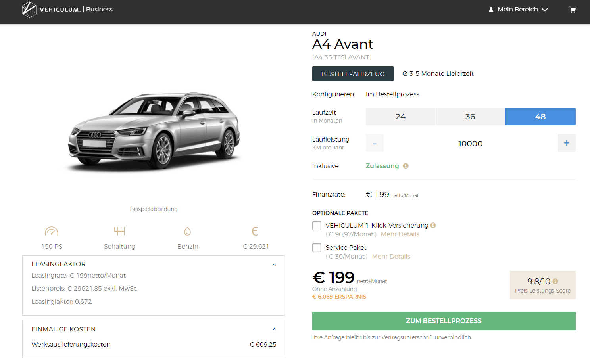Image resolution: width=590 pixels, height=364 pixels.
Task: Click the Werksauslieferungskosten row label
Action: coord(71,345)
